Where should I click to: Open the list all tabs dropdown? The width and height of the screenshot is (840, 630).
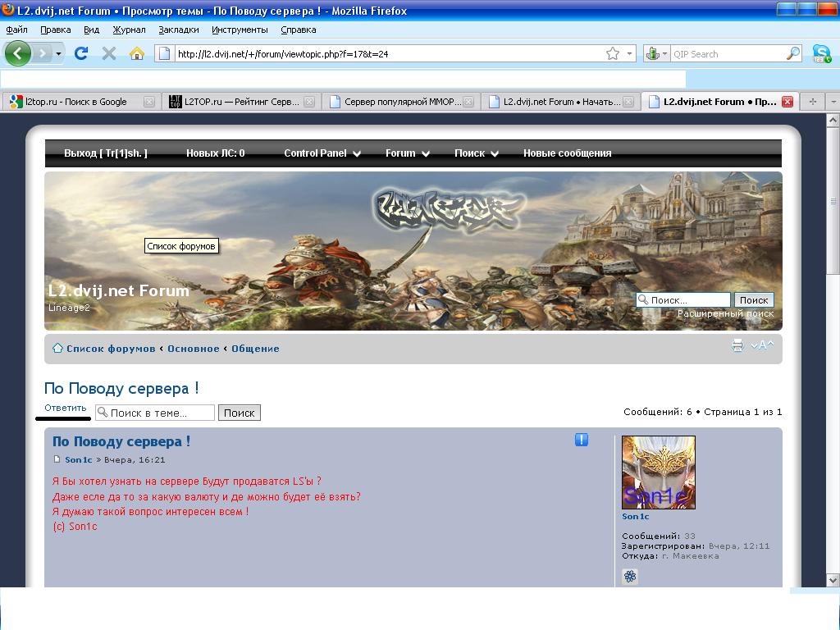coord(833,102)
